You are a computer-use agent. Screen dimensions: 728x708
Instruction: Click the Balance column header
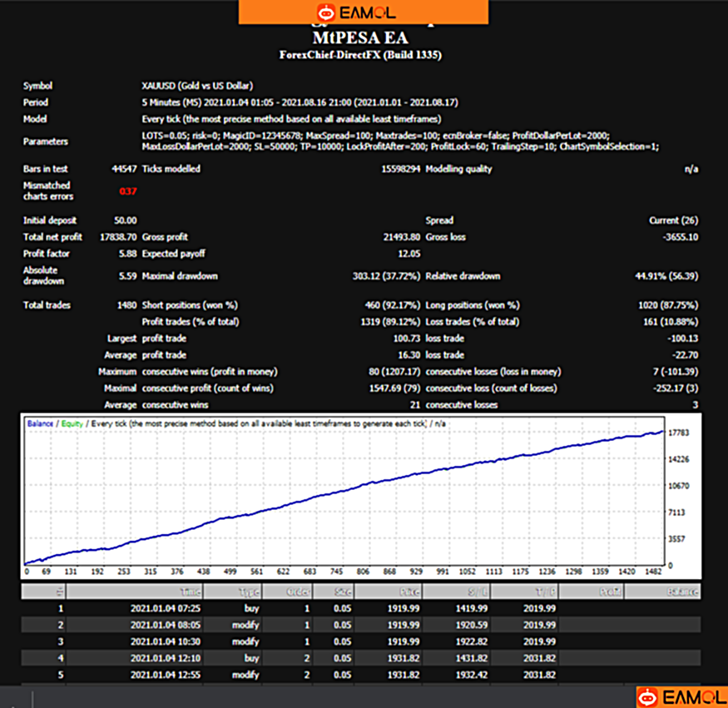tap(674, 591)
